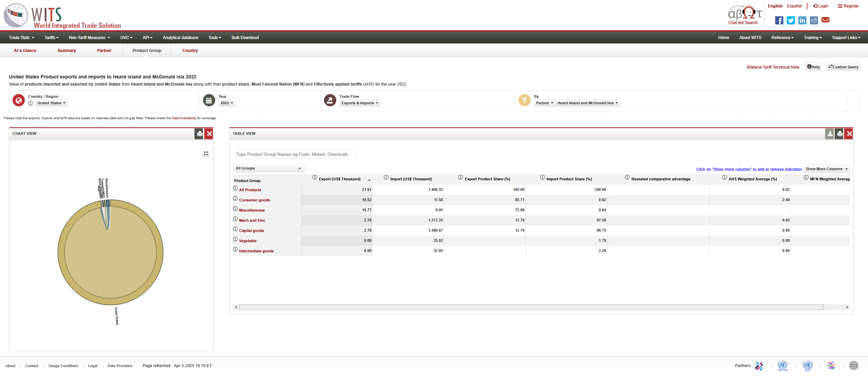Image resolution: width=868 pixels, height=379 pixels.
Task: Click the UNCTAD partner logo
Action: click(782, 366)
